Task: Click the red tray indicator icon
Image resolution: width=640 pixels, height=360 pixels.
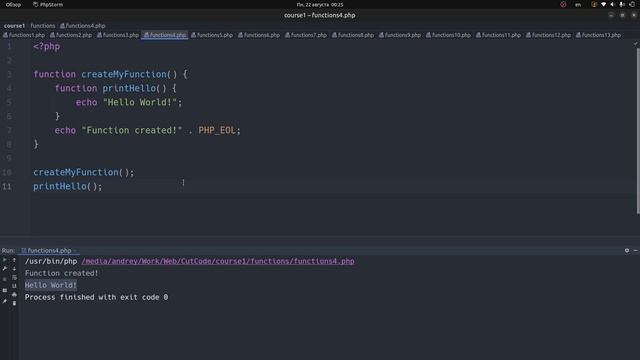Action: (x=563, y=4)
